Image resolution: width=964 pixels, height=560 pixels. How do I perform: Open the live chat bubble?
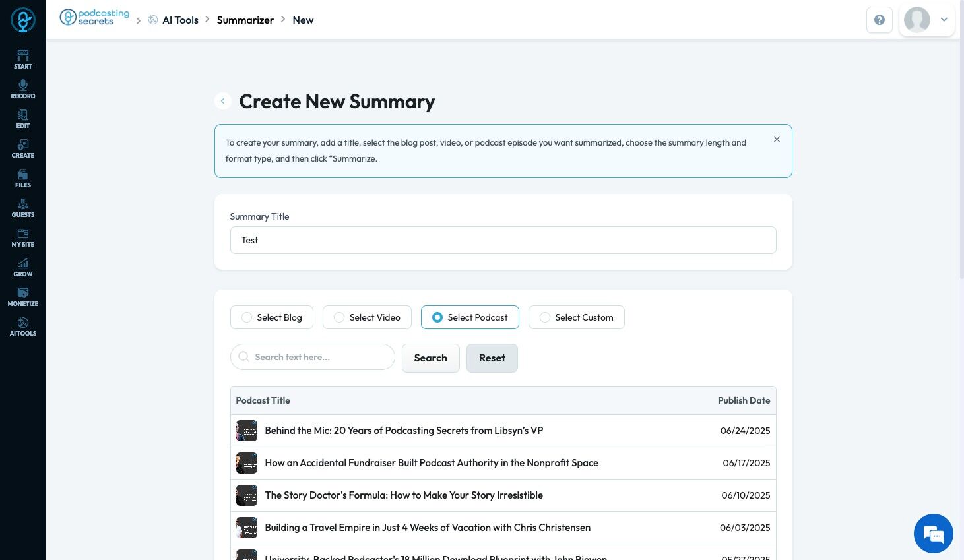point(933,534)
